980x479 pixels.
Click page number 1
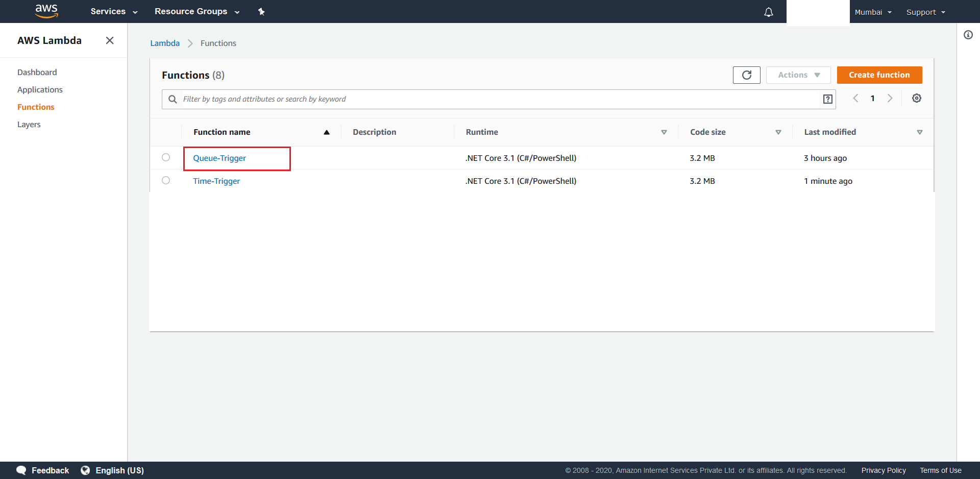coord(873,98)
